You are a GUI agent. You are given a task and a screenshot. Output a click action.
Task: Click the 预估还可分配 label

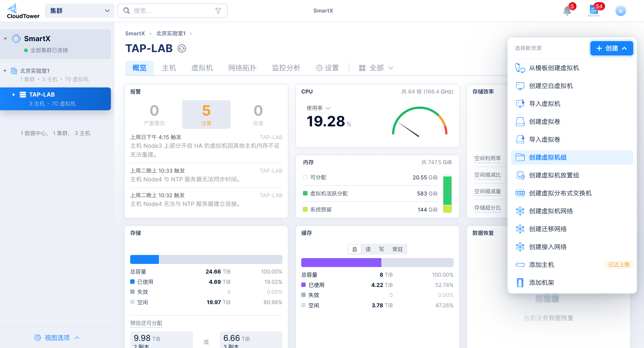coord(146,323)
